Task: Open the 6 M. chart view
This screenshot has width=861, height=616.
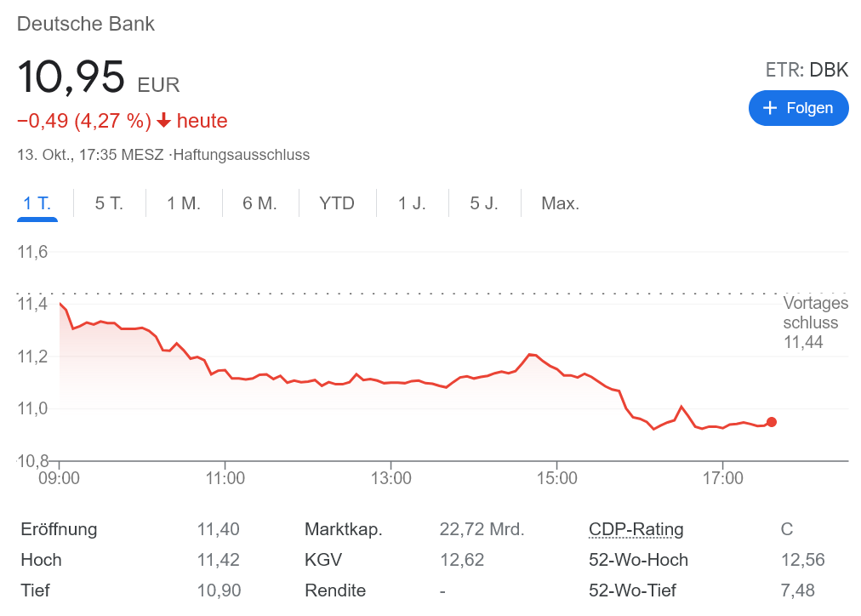Action: click(260, 203)
